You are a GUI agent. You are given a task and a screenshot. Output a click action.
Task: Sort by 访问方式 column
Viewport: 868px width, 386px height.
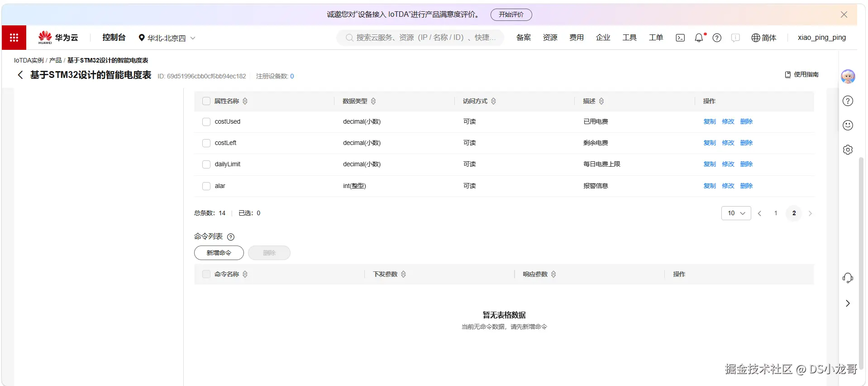pyautogui.click(x=493, y=101)
